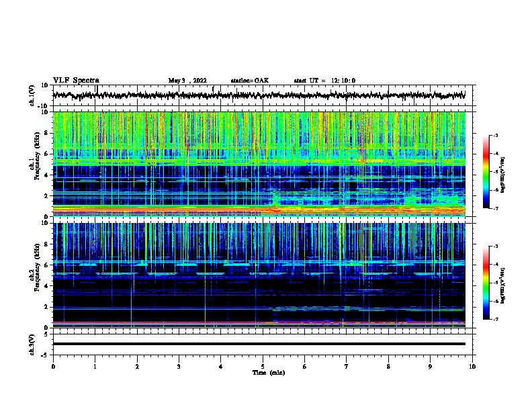Image resolution: width=532 pixels, height=411 pixels.
Task: Click the 'May 3, 2022' date text
Action: click(x=187, y=81)
